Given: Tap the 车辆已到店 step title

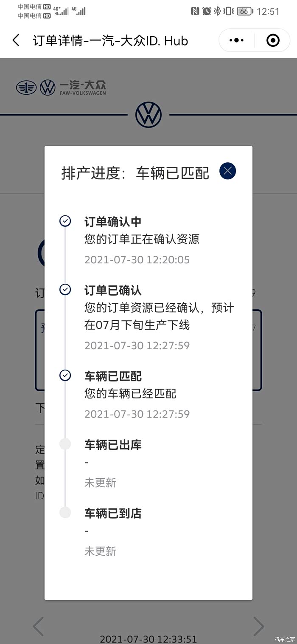Looking at the screenshot, I should (113, 514).
